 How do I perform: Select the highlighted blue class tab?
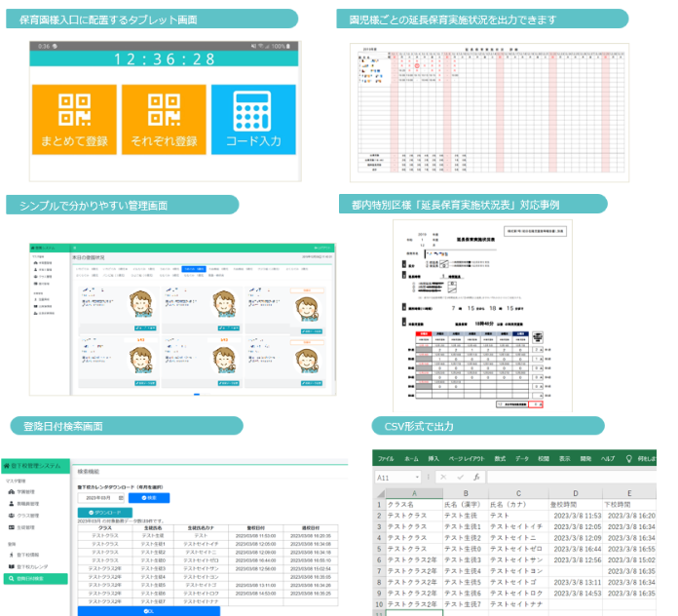click(195, 266)
